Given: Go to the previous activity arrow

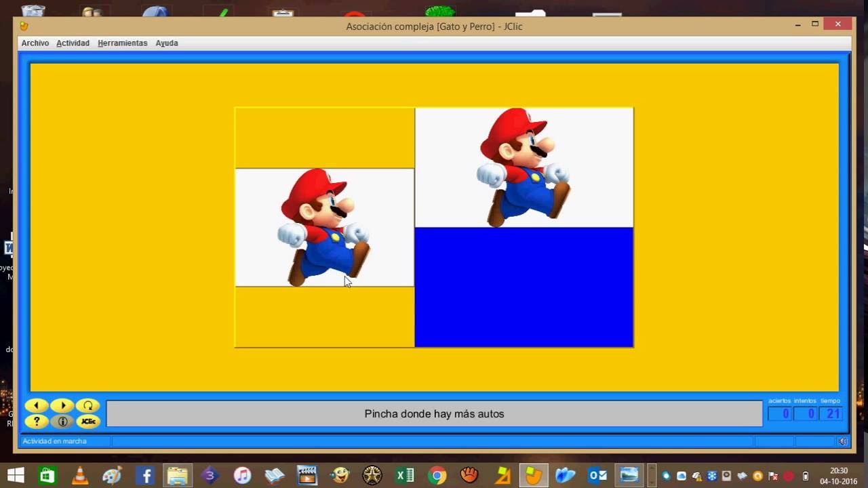Looking at the screenshot, I should click(37, 406).
